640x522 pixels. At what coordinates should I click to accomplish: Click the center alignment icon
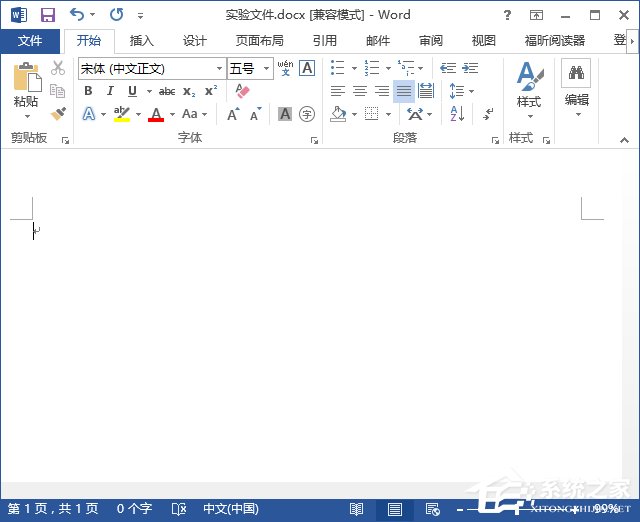360,91
